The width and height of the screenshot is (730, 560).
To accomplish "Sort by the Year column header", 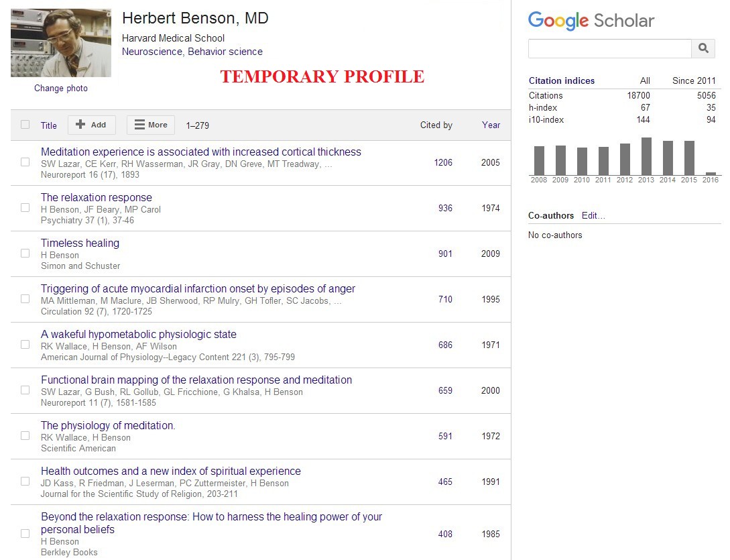I will point(491,125).
